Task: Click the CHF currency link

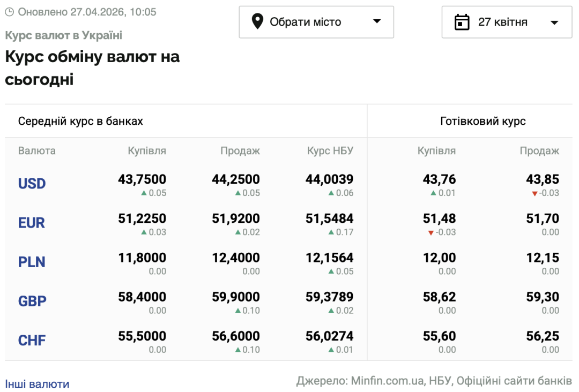Action: pos(32,340)
